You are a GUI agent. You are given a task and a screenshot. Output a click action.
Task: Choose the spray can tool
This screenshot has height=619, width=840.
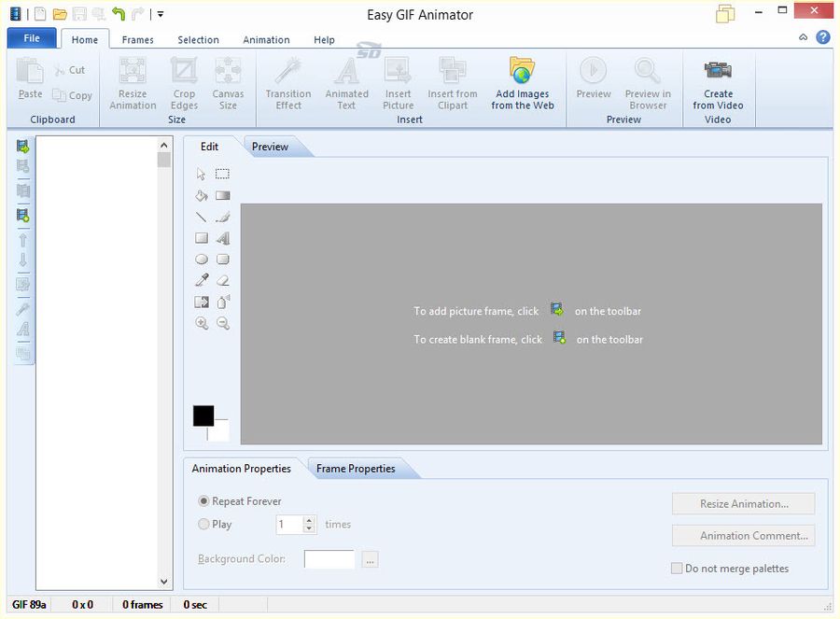(x=223, y=302)
